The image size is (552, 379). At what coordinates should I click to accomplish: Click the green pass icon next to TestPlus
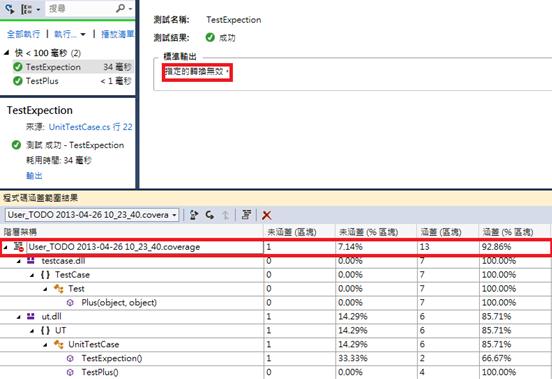click(18, 81)
